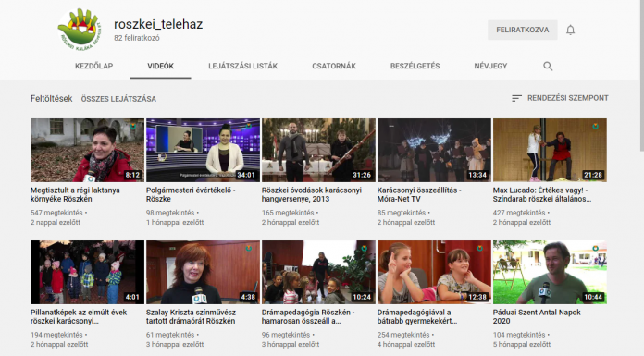Select the Videók tab
The width and height of the screenshot is (644, 356).
coord(161,66)
